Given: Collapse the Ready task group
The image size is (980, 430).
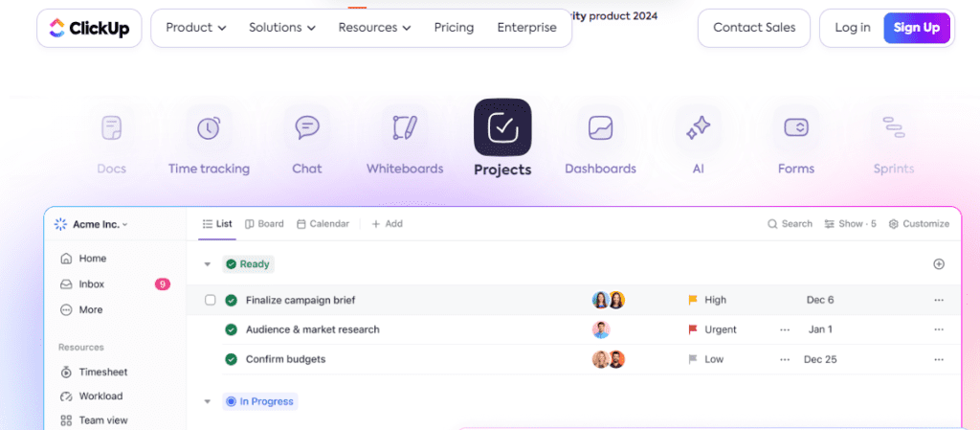Looking at the screenshot, I should point(206,264).
